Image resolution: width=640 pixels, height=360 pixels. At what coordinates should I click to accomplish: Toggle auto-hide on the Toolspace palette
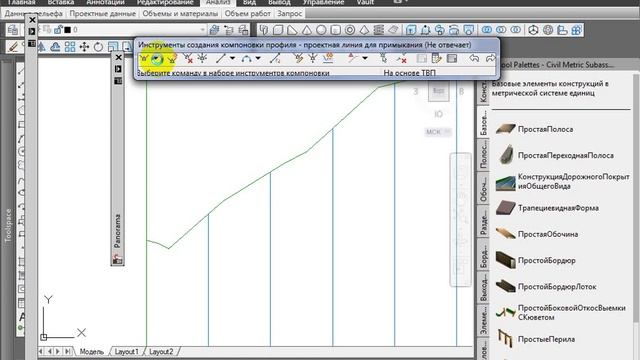[x=32, y=31]
